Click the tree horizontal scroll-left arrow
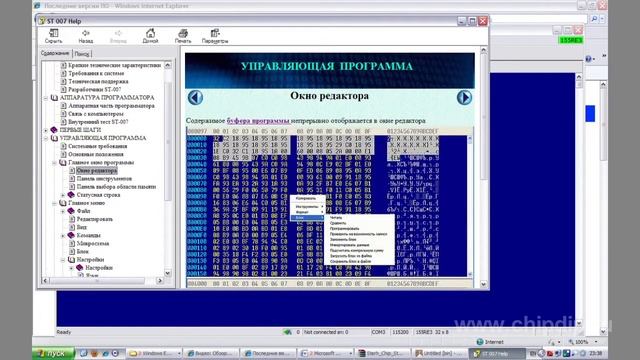The image size is (640, 360). coord(45,281)
